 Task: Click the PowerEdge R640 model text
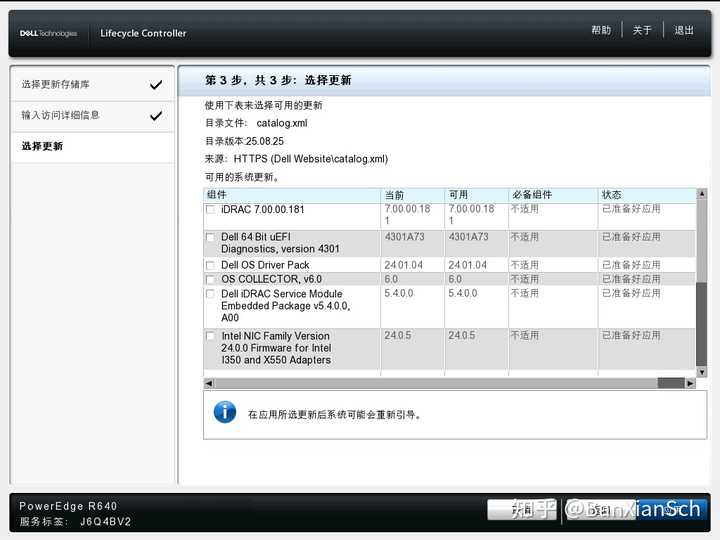(68, 506)
